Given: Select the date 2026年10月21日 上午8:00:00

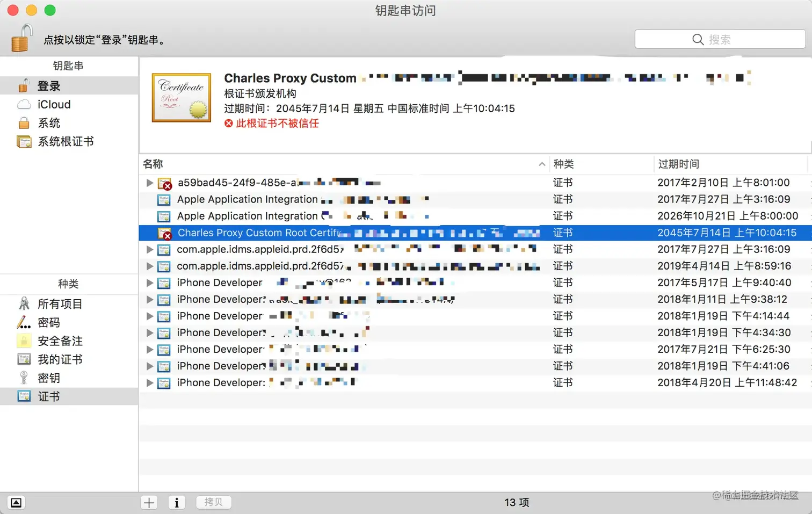Looking at the screenshot, I should [x=728, y=216].
